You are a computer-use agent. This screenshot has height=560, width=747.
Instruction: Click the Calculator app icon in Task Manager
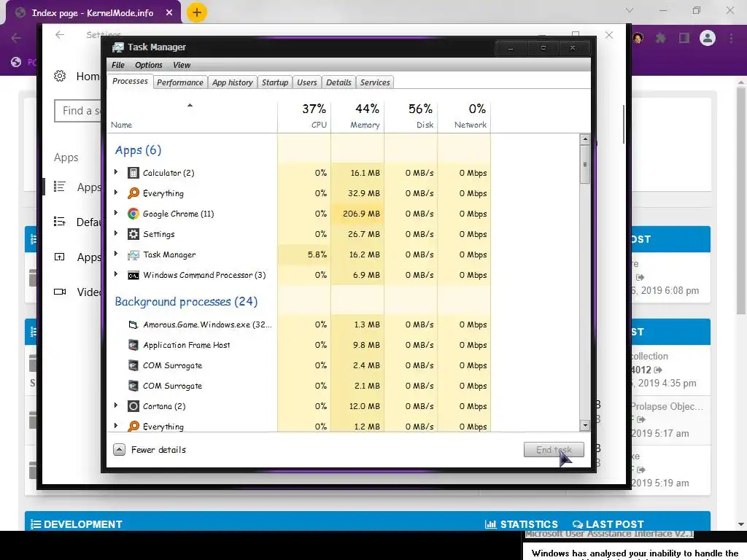click(133, 173)
